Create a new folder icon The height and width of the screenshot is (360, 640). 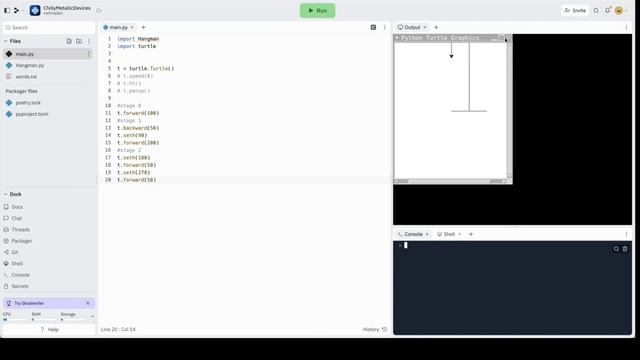(79, 41)
